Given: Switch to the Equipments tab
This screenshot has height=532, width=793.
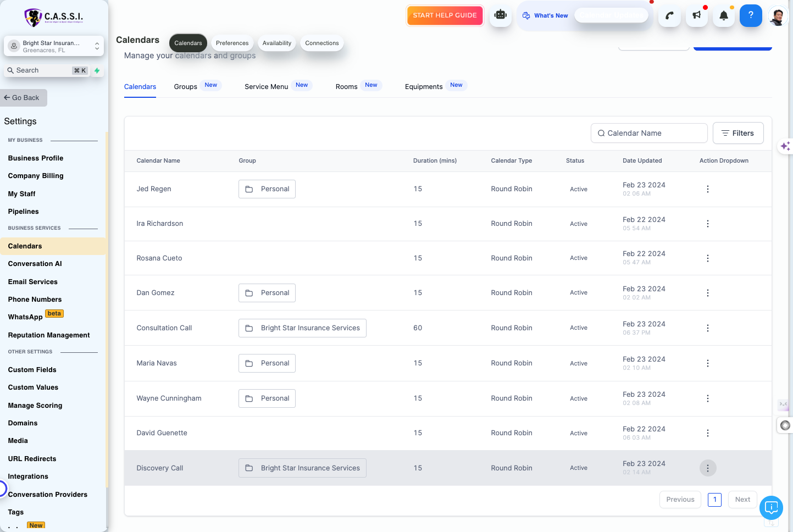Looking at the screenshot, I should [424, 87].
